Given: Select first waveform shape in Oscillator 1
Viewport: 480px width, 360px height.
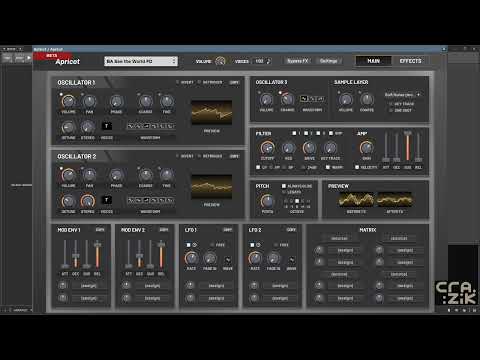Looking at the screenshot, I should (x=131, y=126).
